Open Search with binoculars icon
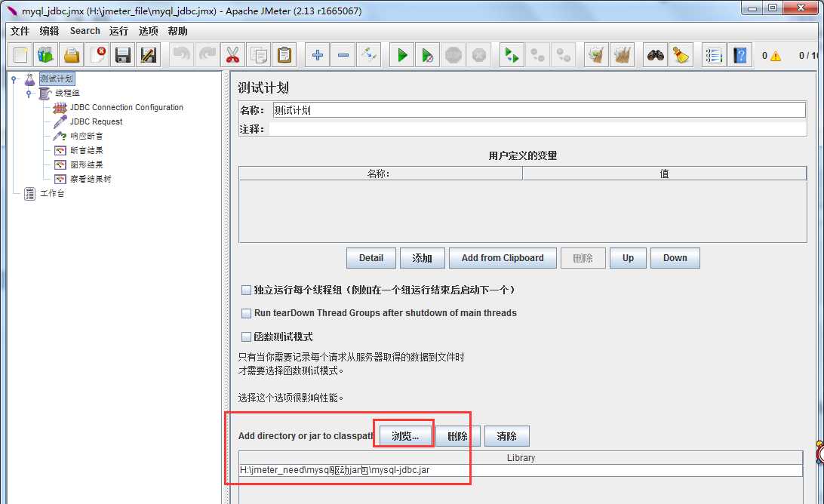Image resolution: width=824 pixels, height=504 pixels. click(x=655, y=54)
